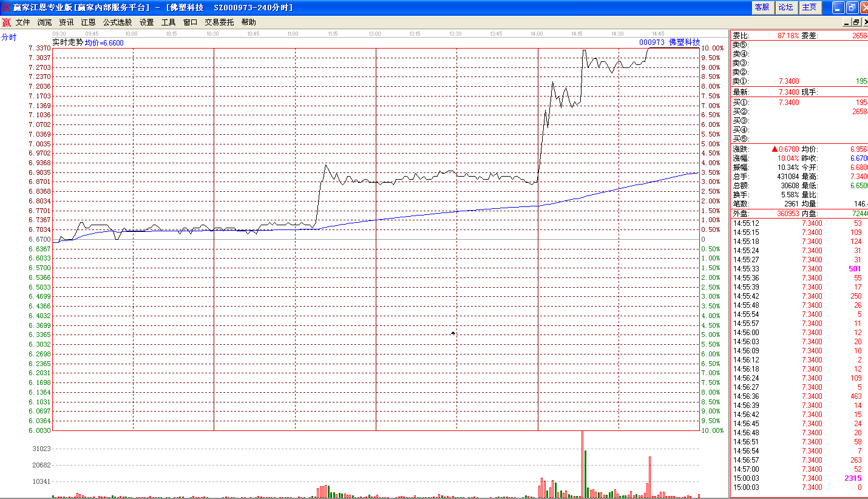Click the 笔数 value 2961
Viewport: 868px width, 499px height.
click(792, 204)
